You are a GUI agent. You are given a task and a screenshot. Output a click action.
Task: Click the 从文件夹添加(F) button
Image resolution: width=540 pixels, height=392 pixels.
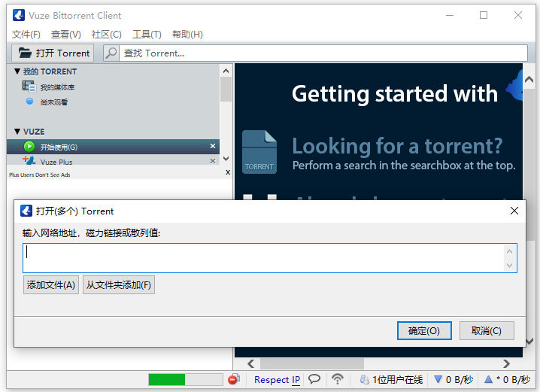tap(119, 285)
